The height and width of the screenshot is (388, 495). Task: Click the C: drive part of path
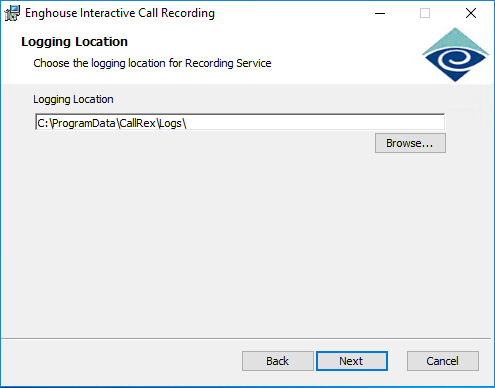tap(43, 123)
